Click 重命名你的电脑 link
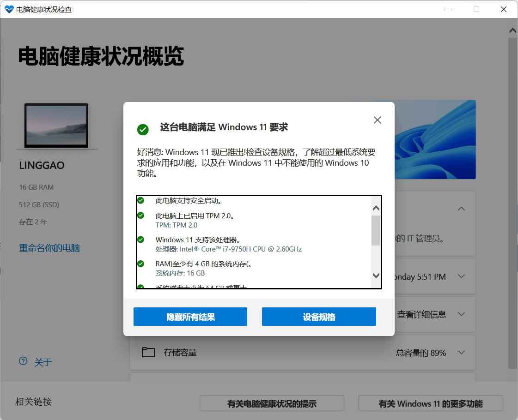Screen dimensions: 518x420 click(49, 248)
